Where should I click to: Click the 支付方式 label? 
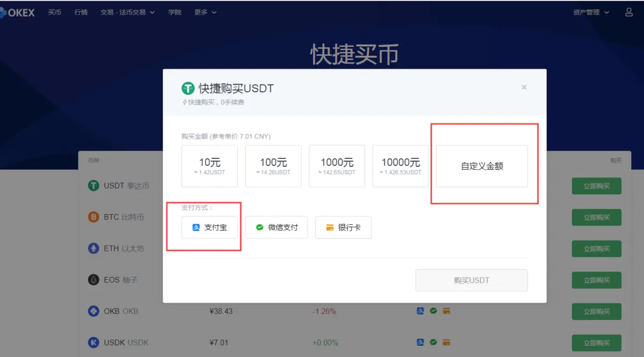tap(197, 207)
